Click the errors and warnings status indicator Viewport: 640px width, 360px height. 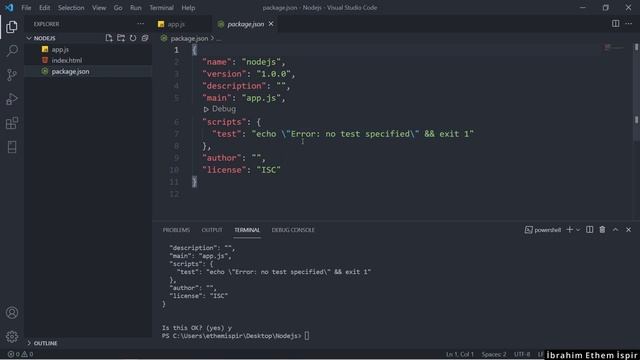click(x=20, y=354)
